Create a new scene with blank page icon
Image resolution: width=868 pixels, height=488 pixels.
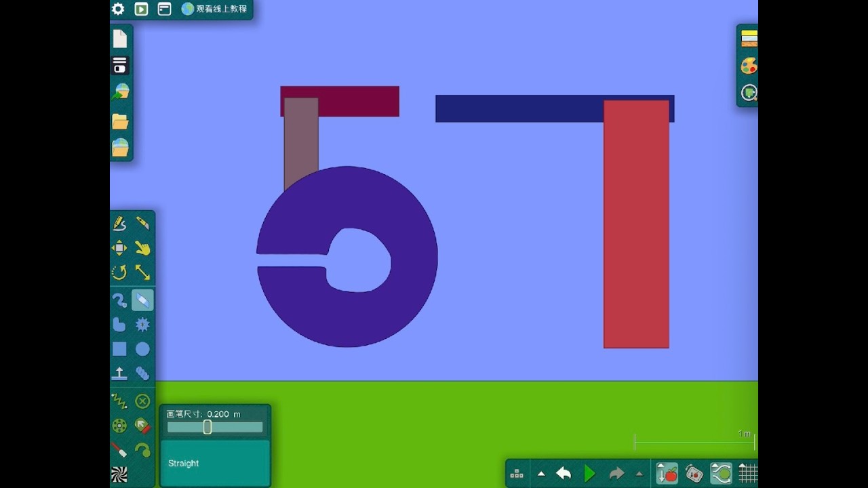pos(120,39)
